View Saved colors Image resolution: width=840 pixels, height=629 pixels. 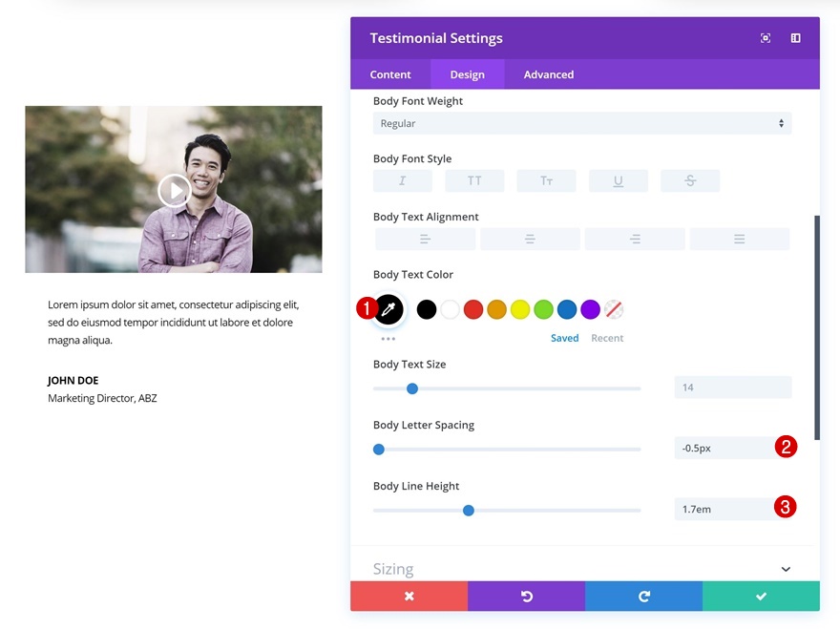pos(564,337)
